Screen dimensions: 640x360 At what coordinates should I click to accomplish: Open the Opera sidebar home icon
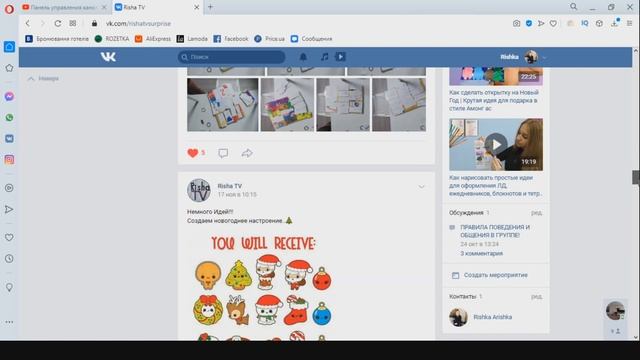pyautogui.click(x=9, y=47)
